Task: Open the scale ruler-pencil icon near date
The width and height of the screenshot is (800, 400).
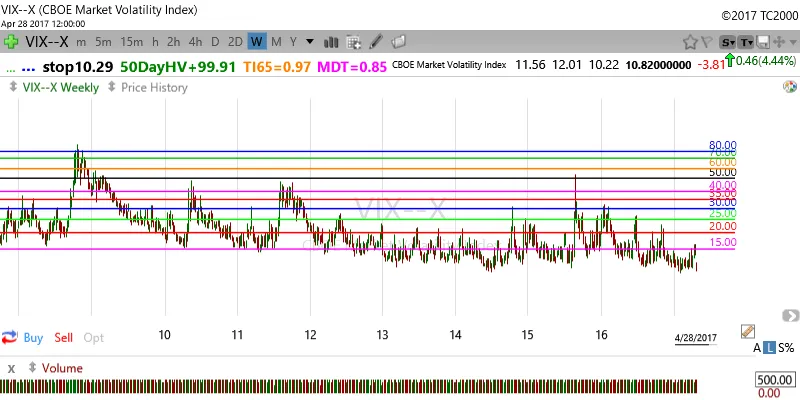Action: point(747,331)
